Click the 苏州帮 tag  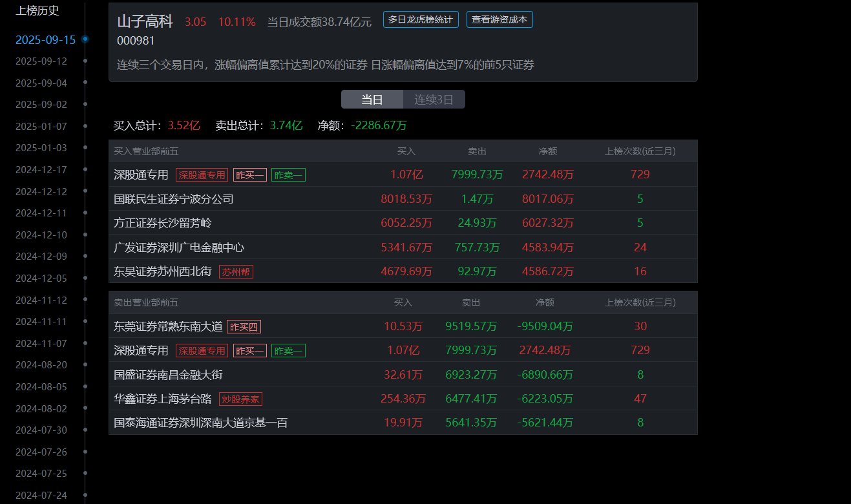coord(236,272)
